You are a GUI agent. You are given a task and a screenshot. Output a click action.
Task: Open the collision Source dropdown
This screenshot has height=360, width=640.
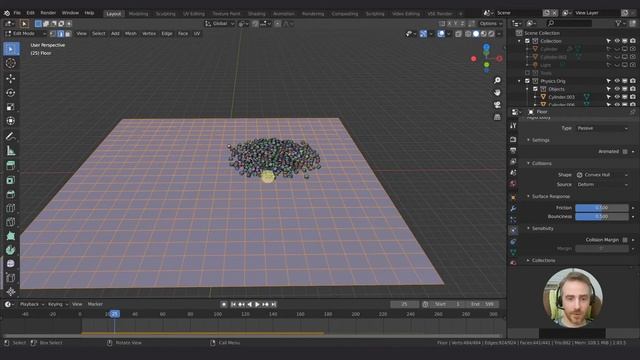602,184
